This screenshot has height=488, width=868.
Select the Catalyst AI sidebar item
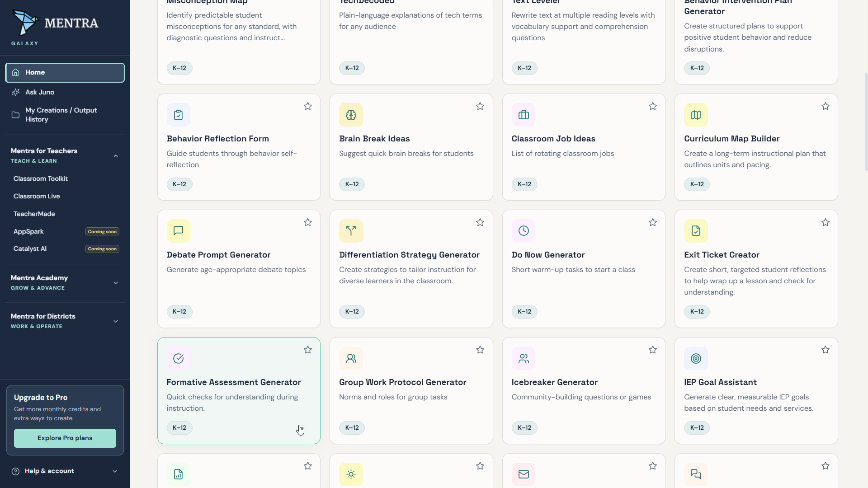point(66,249)
